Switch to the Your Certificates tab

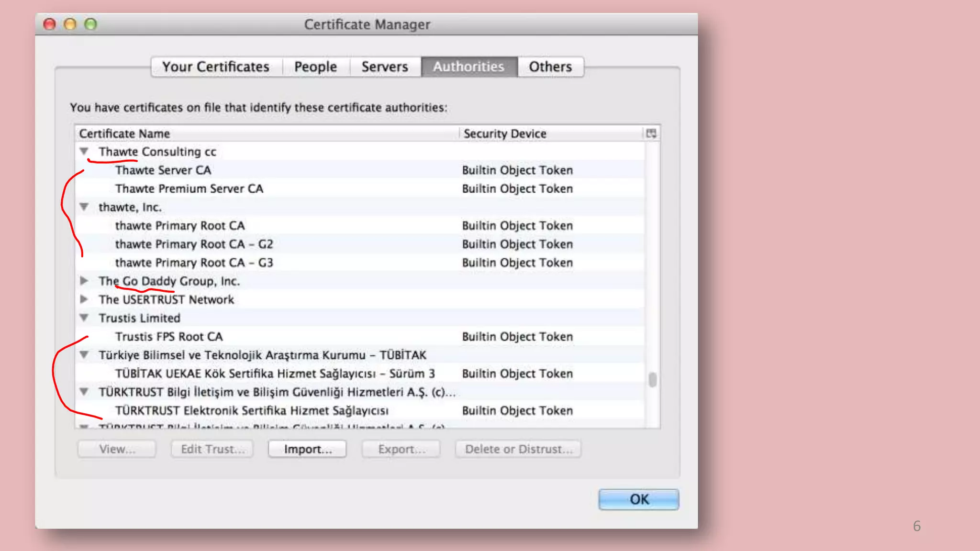coord(216,66)
